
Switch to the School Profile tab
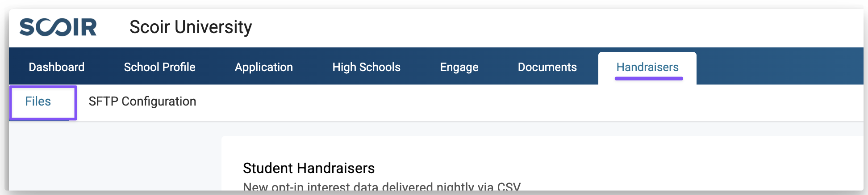pyautogui.click(x=159, y=67)
